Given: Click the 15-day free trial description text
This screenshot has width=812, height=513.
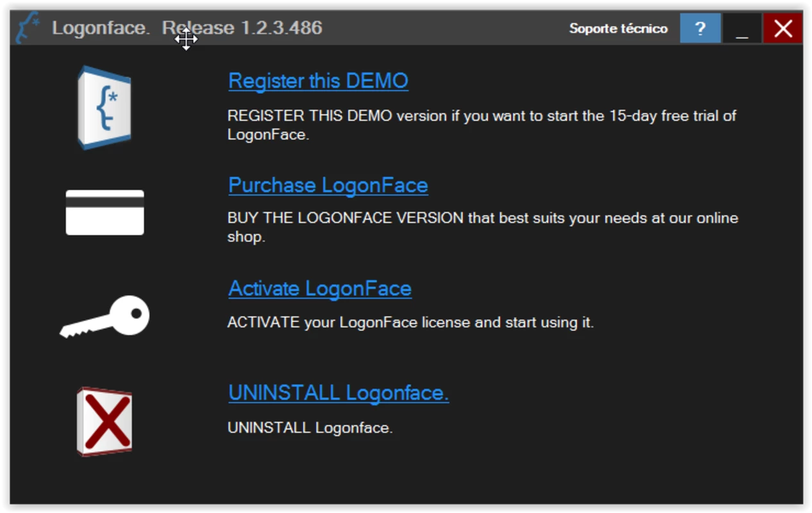Looking at the screenshot, I should click(x=482, y=126).
